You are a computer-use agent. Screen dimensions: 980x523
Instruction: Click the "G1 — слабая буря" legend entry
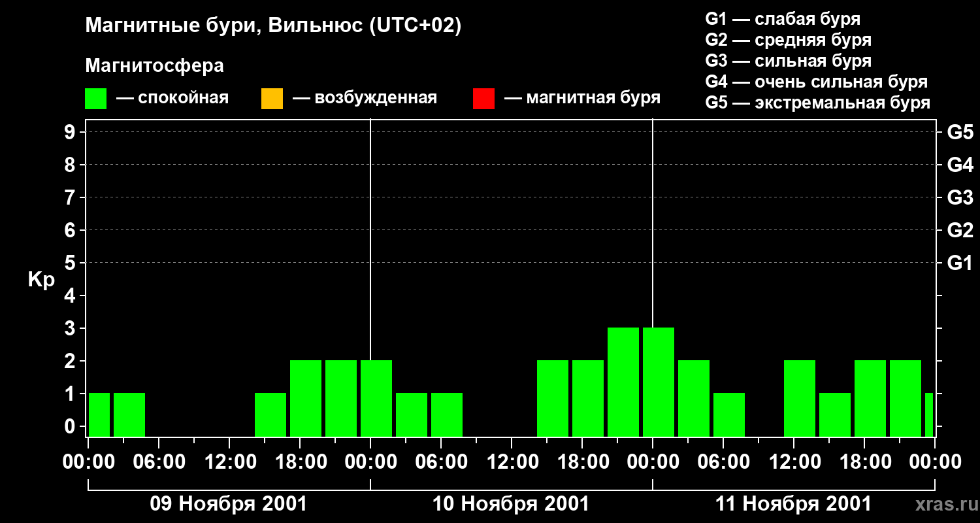(783, 19)
